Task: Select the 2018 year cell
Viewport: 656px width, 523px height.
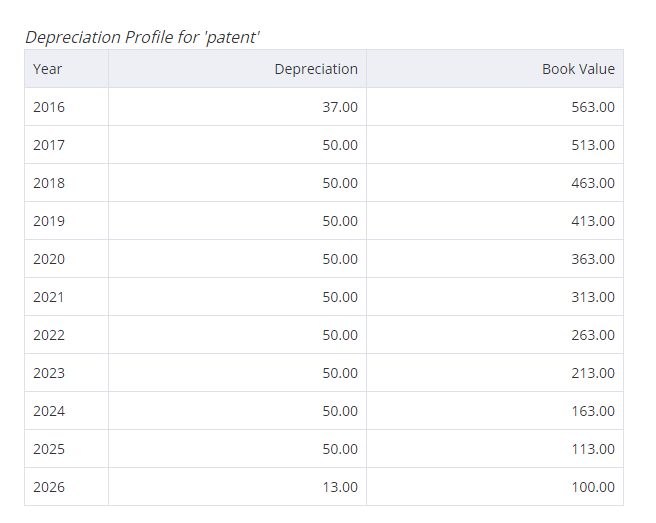Action: click(x=67, y=183)
